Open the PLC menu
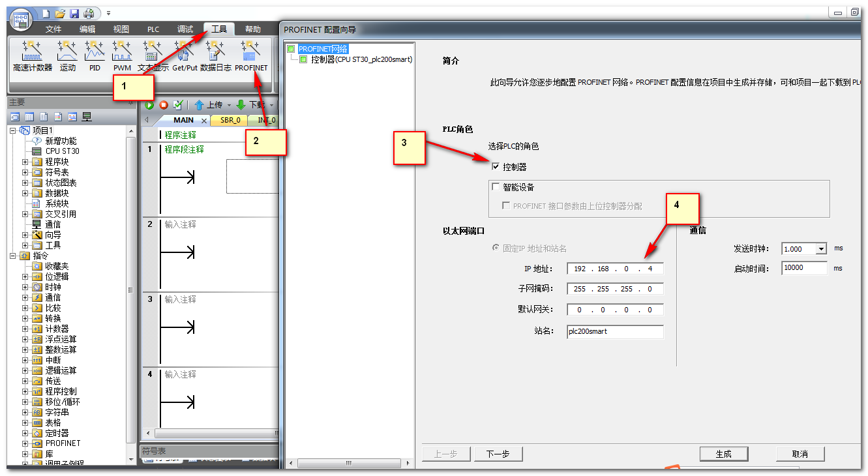 tap(153, 29)
